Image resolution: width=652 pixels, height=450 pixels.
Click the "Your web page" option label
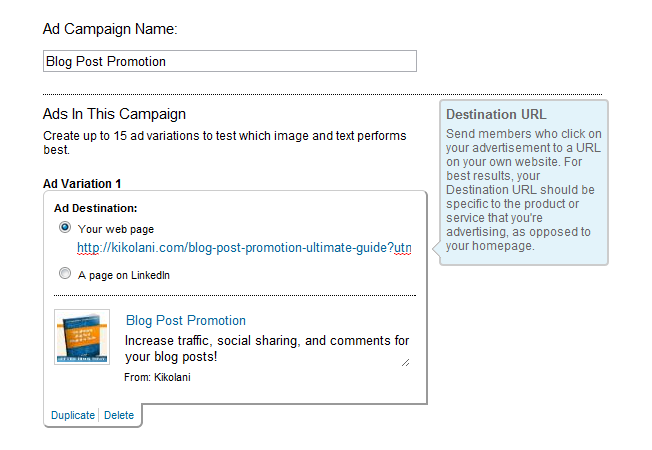[116, 229]
